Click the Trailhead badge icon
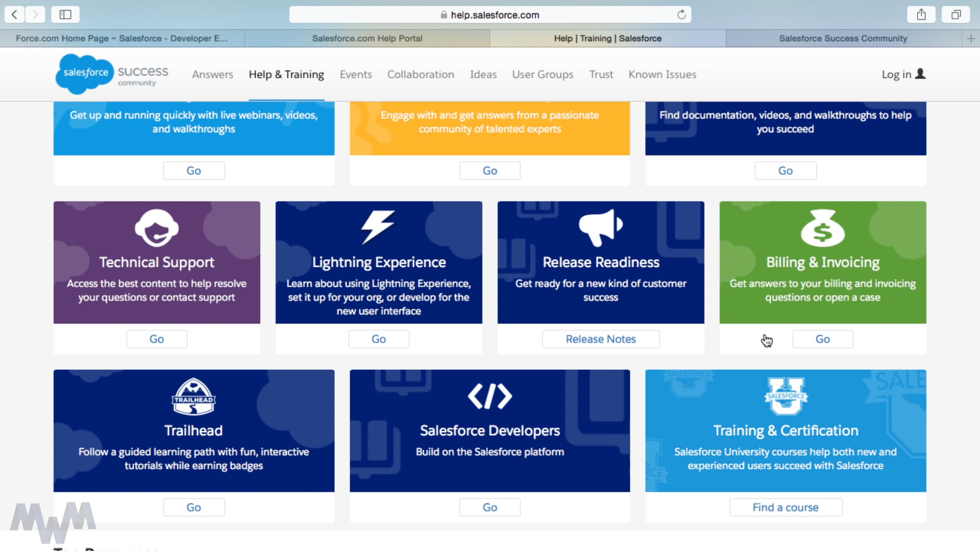The width and height of the screenshot is (980, 551). pyautogui.click(x=193, y=396)
